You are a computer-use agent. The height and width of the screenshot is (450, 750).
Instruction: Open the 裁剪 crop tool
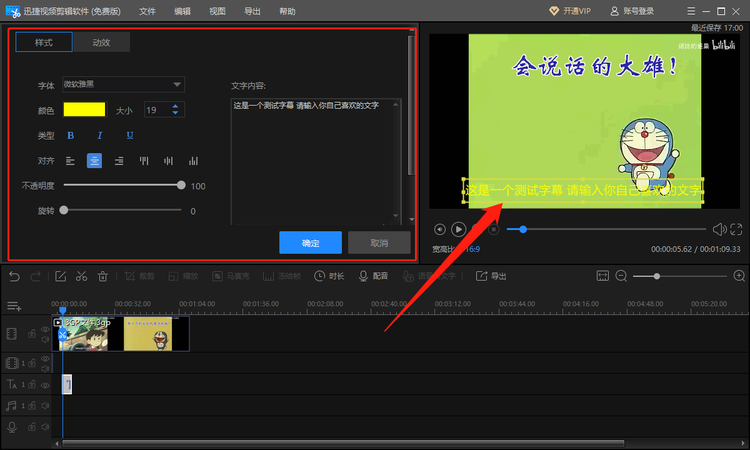(x=140, y=276)
